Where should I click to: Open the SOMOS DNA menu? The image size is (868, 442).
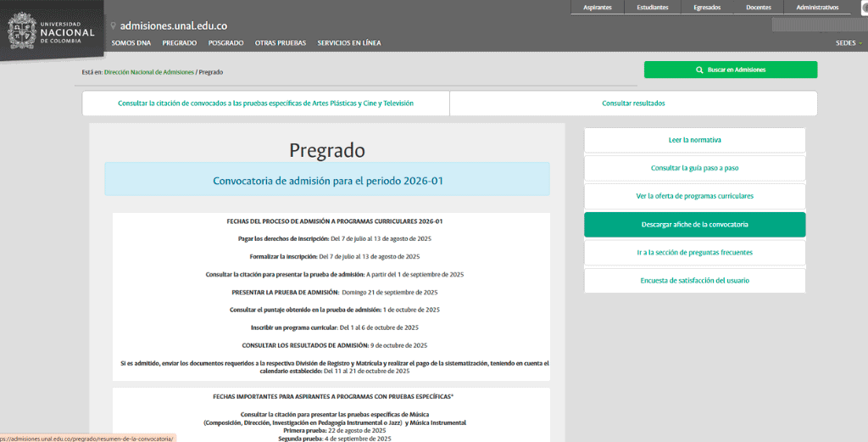tap(131, 42)
